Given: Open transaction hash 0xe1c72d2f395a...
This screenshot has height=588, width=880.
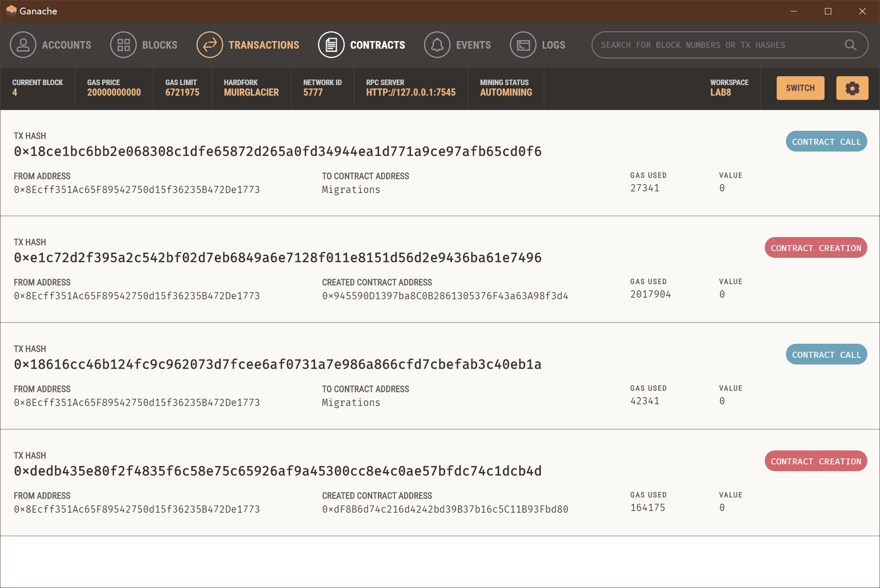Looking at the screenshot, I should click(x=278, y=258).
